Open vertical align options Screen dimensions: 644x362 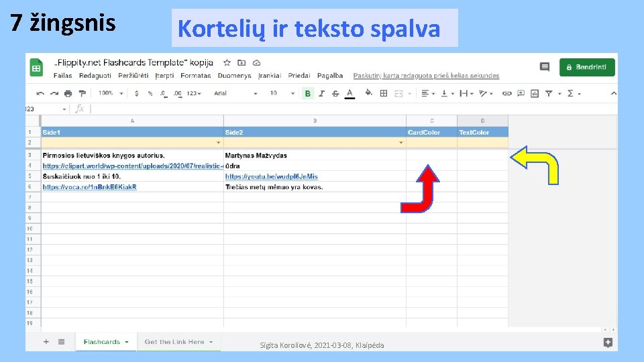[x=447, y=94]
